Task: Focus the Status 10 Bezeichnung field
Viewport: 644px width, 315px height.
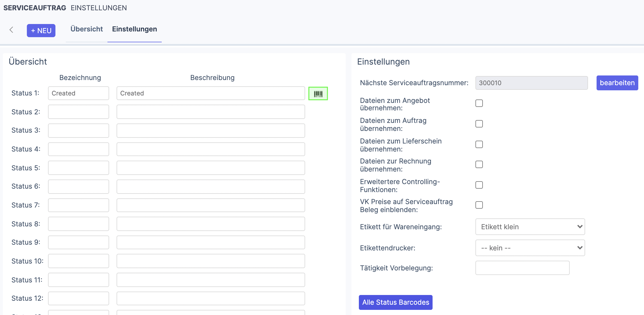Action: pos(79,261)
